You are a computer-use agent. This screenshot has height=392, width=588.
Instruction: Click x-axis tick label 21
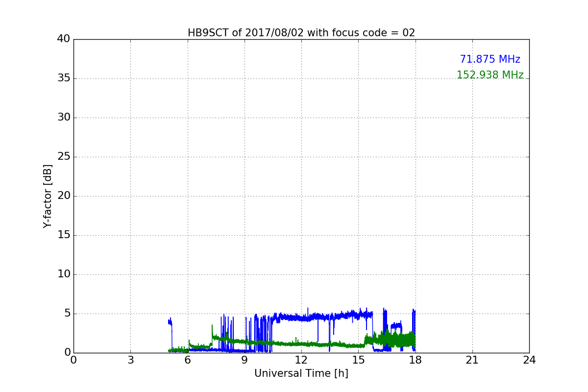pyautogui.click(x=472, y=360)
